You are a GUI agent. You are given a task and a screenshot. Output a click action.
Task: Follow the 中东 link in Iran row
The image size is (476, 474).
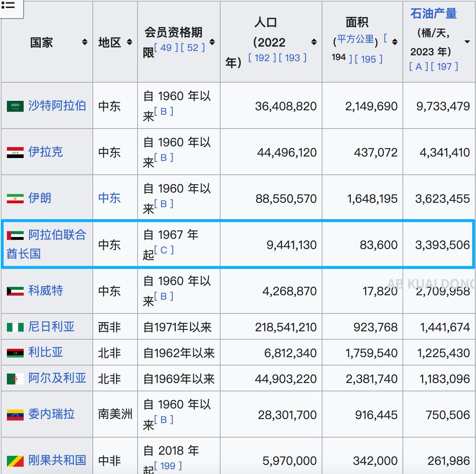coord(109,198)
